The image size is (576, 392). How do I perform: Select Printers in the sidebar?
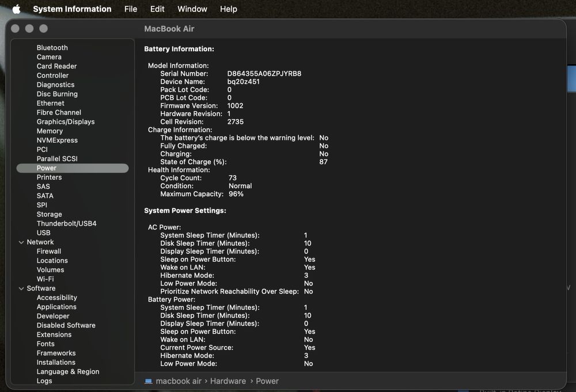49,177
